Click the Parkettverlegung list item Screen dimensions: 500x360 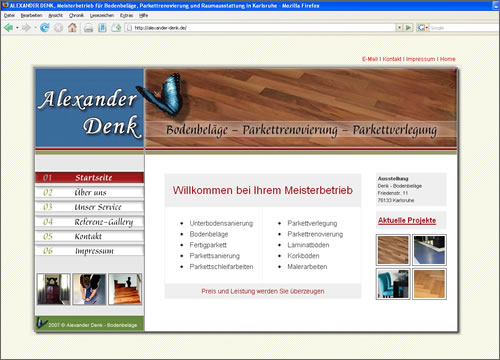point(312,223)
